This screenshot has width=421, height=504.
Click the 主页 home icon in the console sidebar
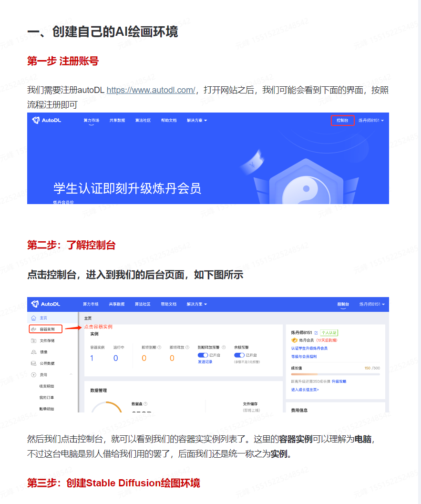33,318
